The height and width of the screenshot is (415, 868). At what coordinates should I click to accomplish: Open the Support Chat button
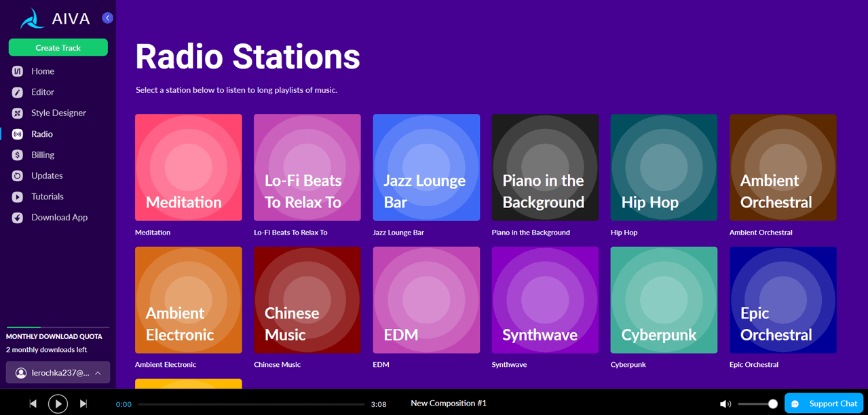coord(824,403)
